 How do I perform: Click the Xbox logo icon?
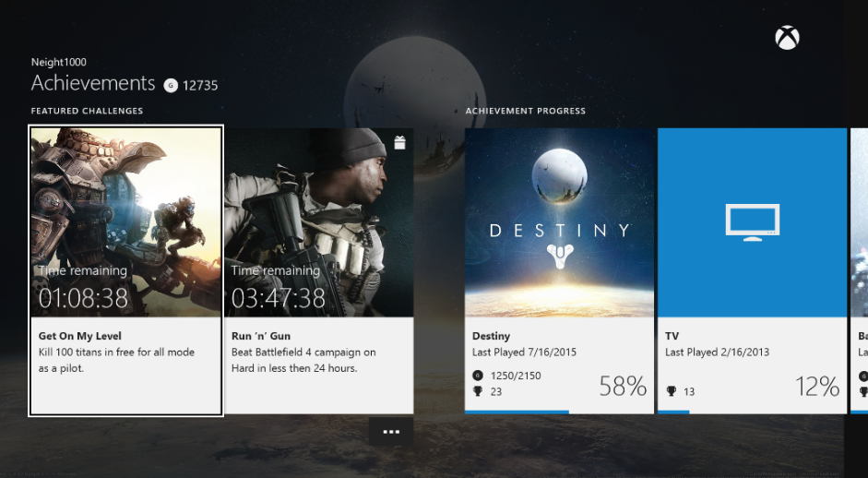[x=787, y=38]
